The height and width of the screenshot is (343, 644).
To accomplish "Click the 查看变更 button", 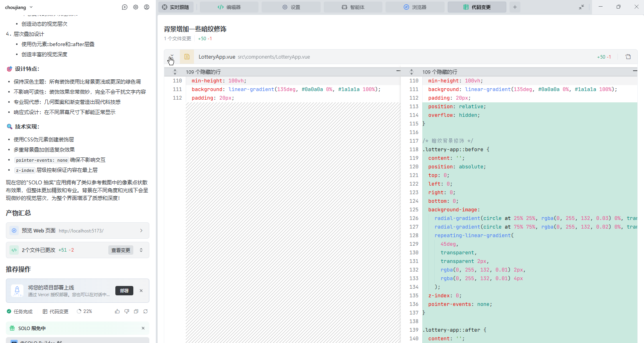I will tap(120, 250).
